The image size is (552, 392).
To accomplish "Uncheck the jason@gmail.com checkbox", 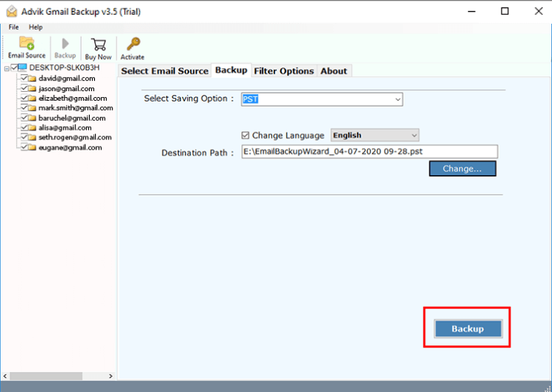I will pyautogui.click(x=24, y=88).
